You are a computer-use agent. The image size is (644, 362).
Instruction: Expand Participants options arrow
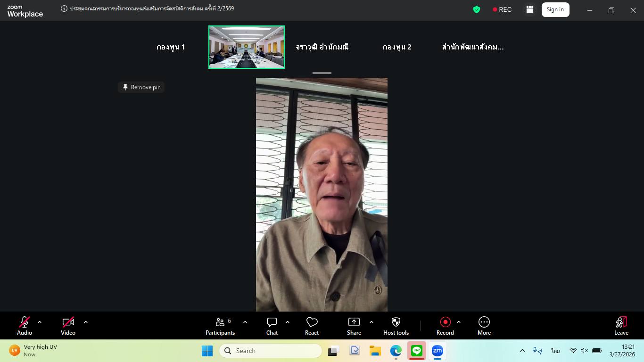(x=245, y=322)
